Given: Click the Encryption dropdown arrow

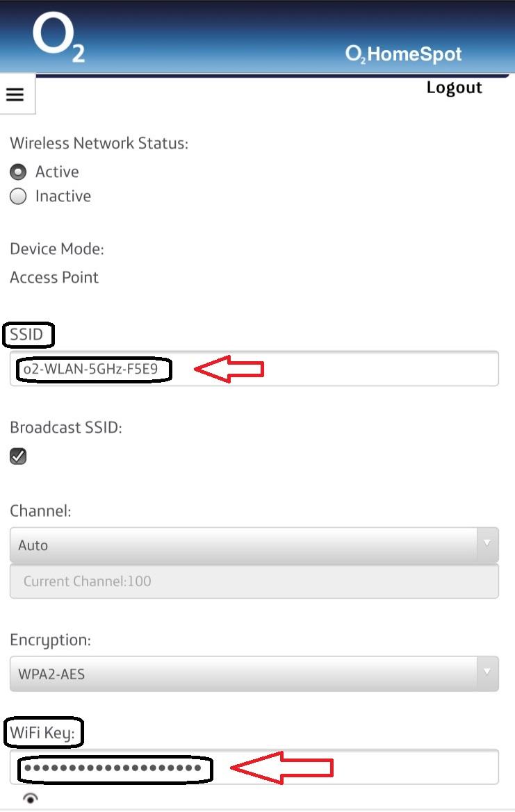Looking at the screenshot, I should coord(487,672).
